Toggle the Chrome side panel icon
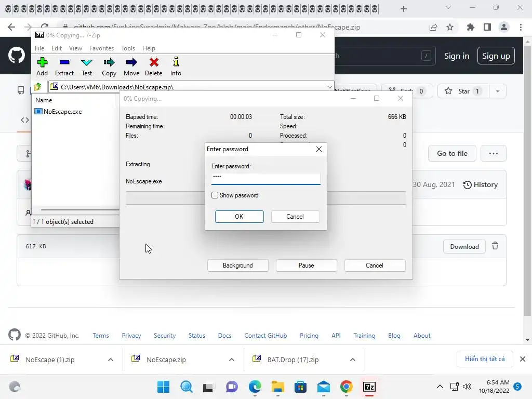 487,27
